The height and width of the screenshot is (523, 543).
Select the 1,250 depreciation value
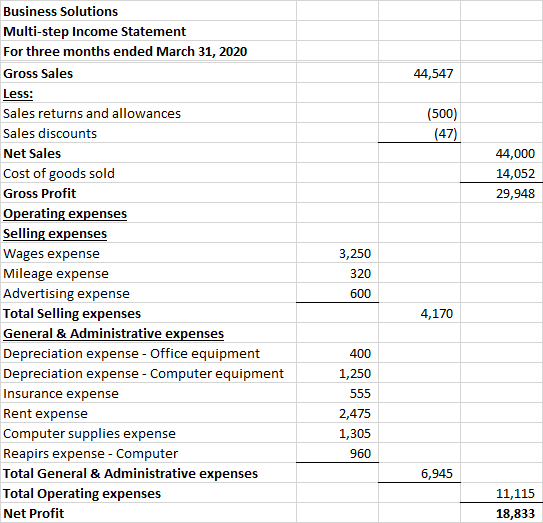355,374
